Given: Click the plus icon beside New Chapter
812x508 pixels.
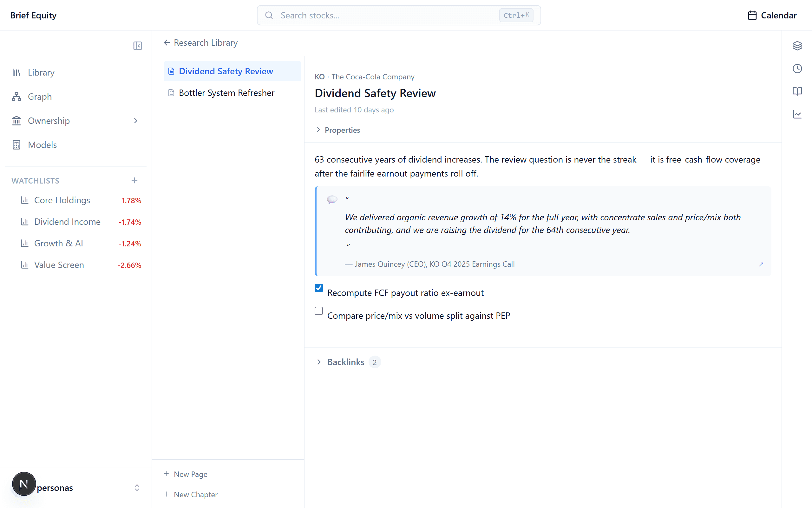Looking at the screenshot, I should [x=166, y=494].
